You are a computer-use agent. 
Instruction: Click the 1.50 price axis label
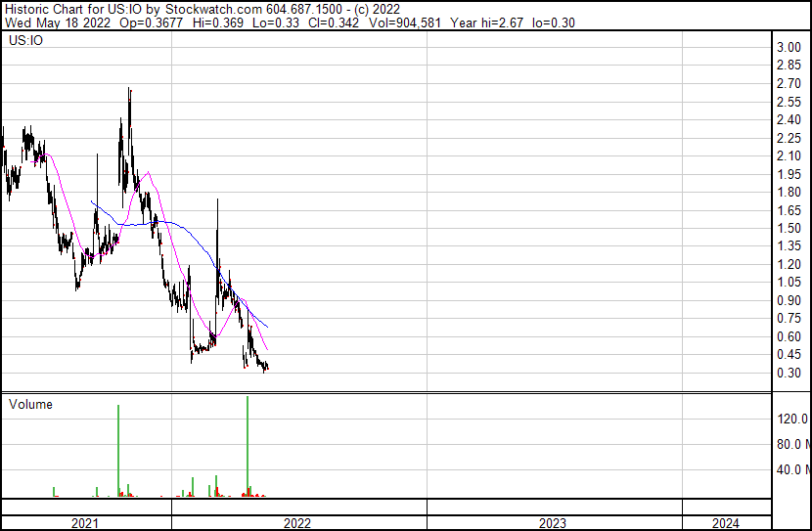click(x=789, y=228)
